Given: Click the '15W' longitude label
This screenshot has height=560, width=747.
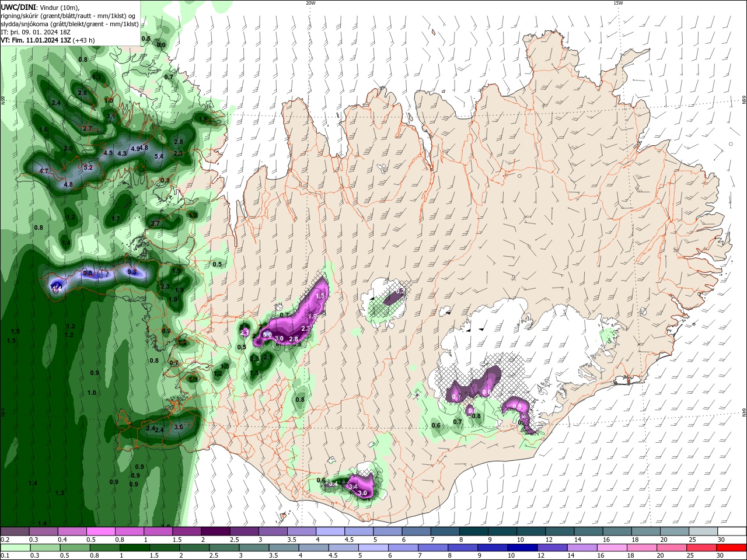Looking at the screenshot, I should click(x=619, y=3).
